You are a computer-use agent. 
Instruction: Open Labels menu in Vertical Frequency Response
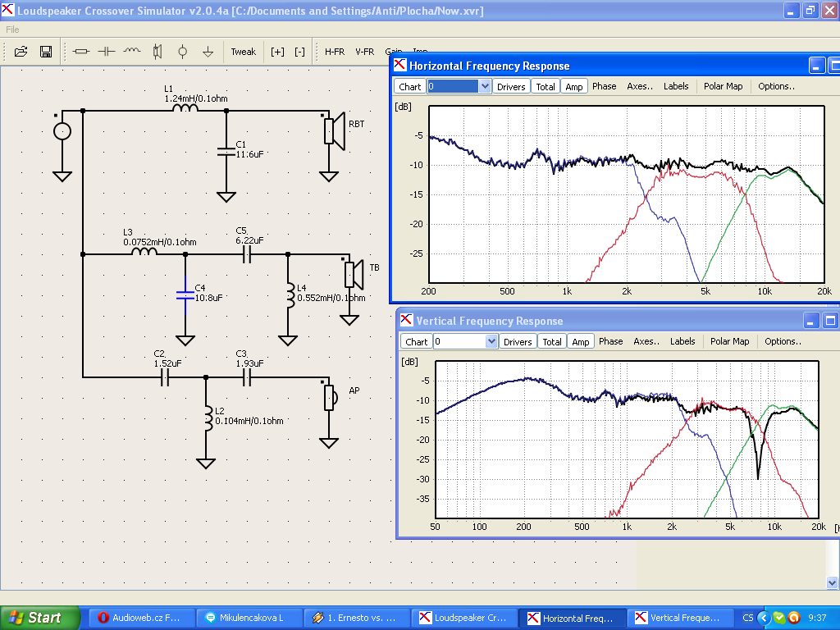pos(682,341)
